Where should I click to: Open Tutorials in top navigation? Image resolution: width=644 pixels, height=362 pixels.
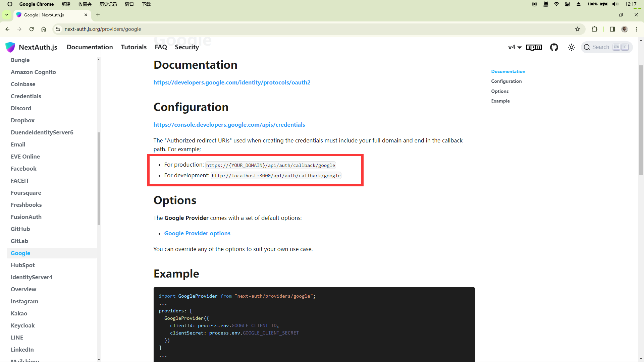[x=134, y=47]
